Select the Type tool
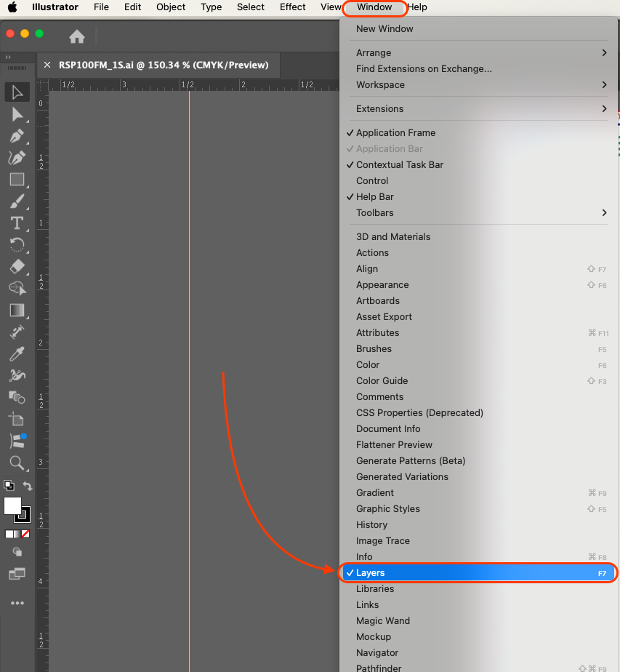 click(x=17, y=223)
